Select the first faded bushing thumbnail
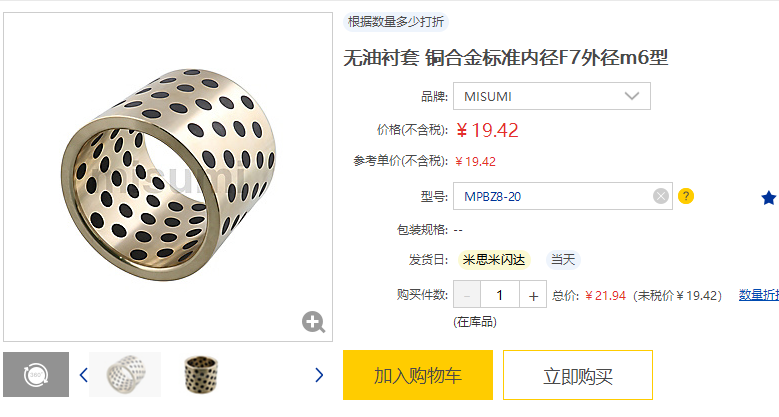Image resolution: width=779 pixels, height=417 pixels. (x=125, y=374)
